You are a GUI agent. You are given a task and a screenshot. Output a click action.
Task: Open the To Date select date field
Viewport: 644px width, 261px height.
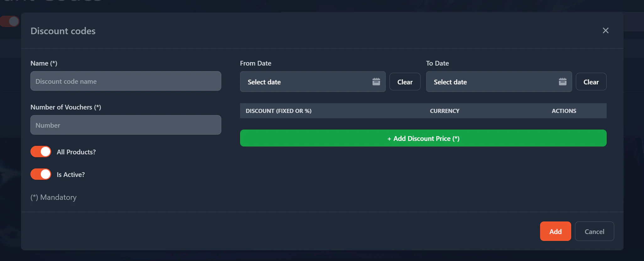499,82
